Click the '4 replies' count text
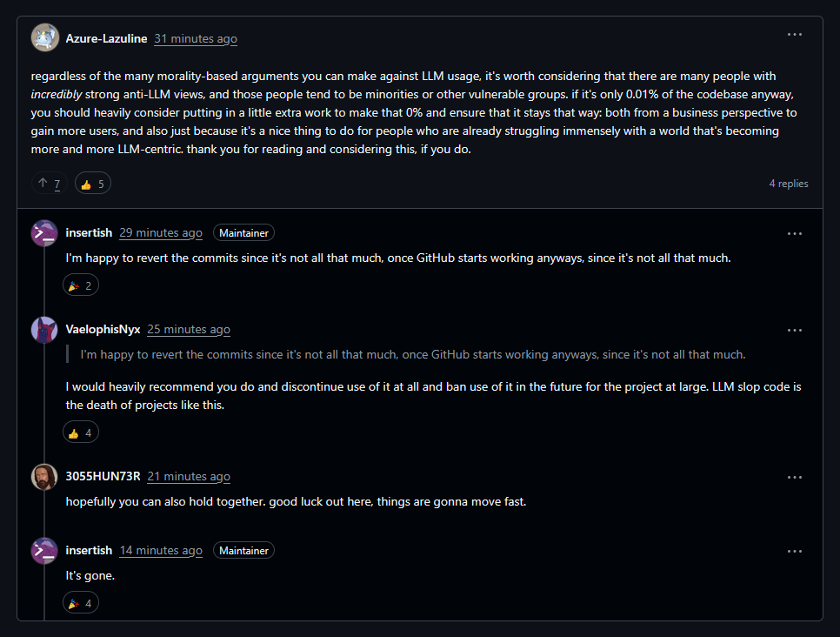 click(x=788, y=184)
